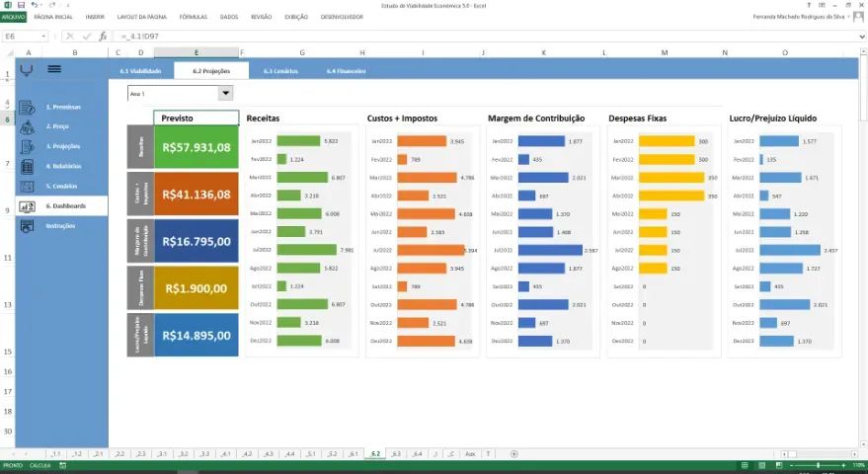The width and height of the screenshot is (868, 474).
Task: Click the 4. Relatórios sidebar icon
Action: (27, 166)
